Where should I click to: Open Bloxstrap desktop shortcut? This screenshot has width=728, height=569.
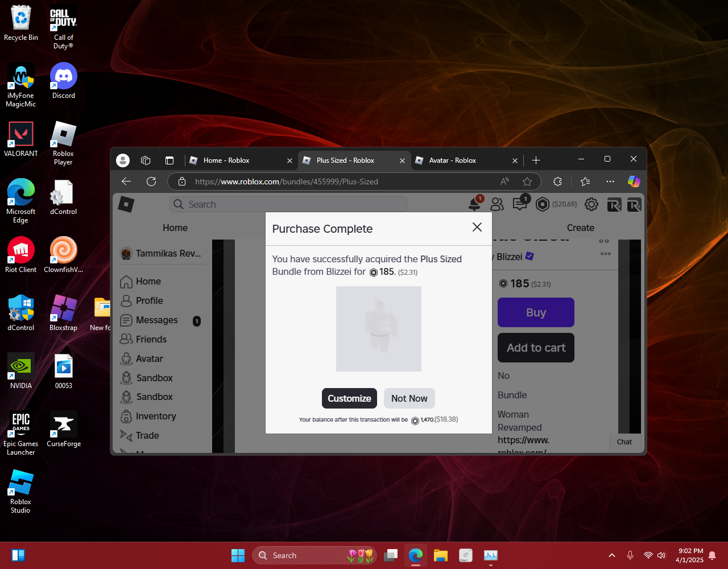point(63,313)
